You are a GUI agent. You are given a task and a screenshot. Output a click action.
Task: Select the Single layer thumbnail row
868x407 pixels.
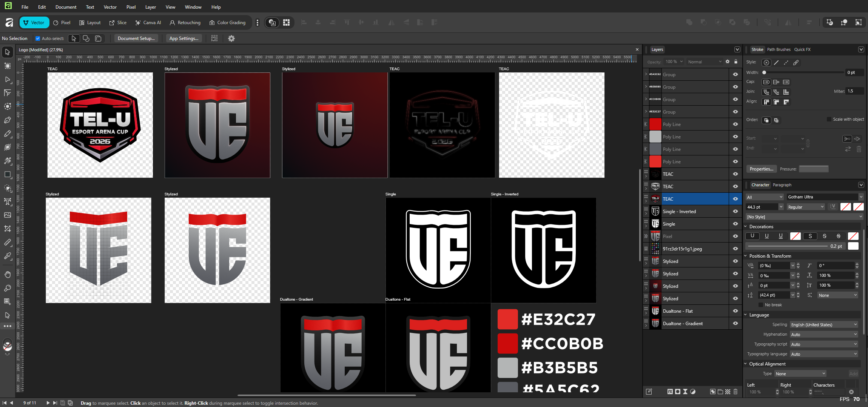(x=693, y=224)
